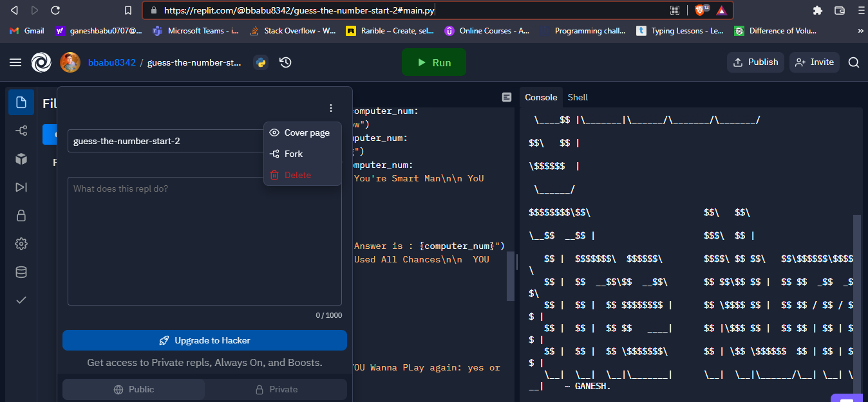868x402 pixels.
Task: Click the search magnifier icon
Action: point(854,62)
